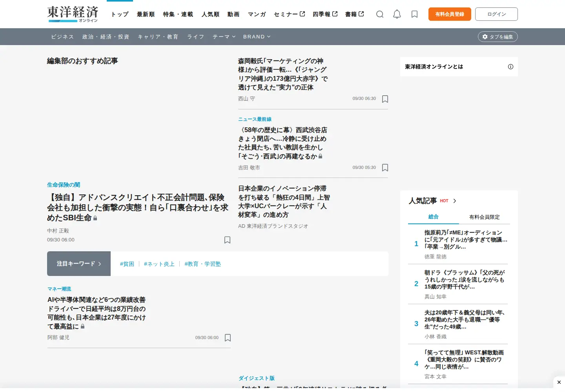Click the タブを編集 button
This screenshot has width=565, height=392.
click(x=498, y=37)
